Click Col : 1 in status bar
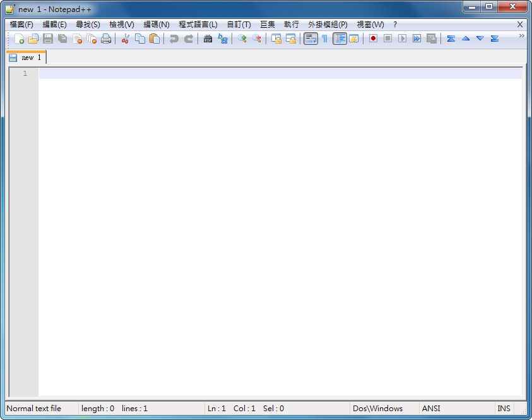 pos(244,409)
